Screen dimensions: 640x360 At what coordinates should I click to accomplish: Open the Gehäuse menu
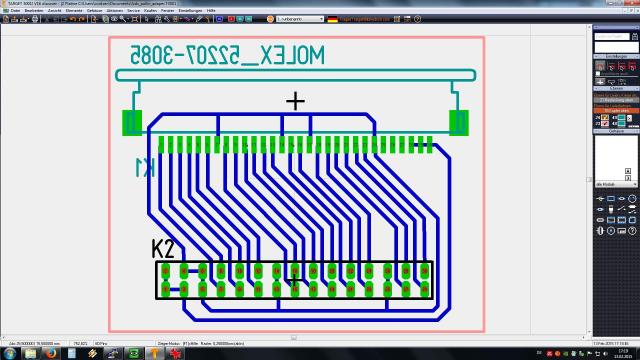point(94,11)
